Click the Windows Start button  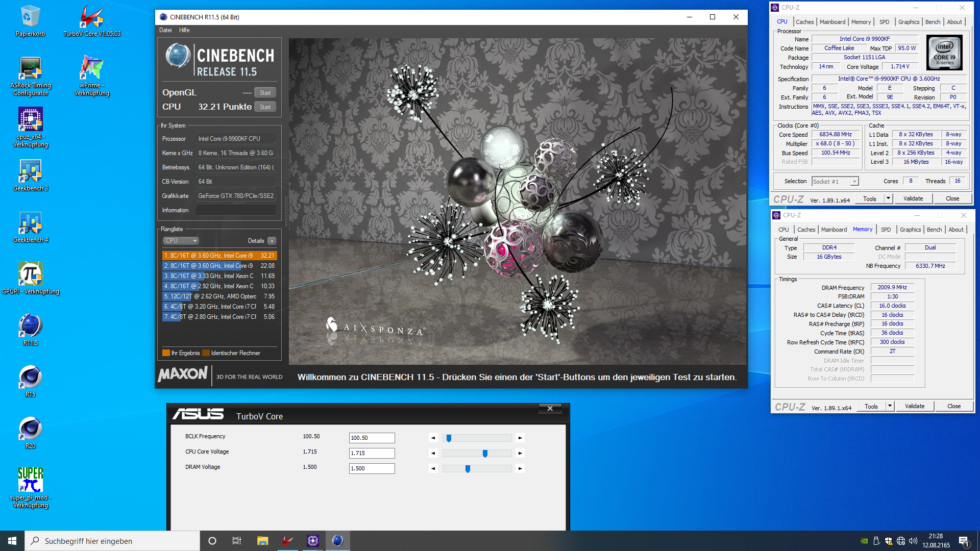point(12,541)
